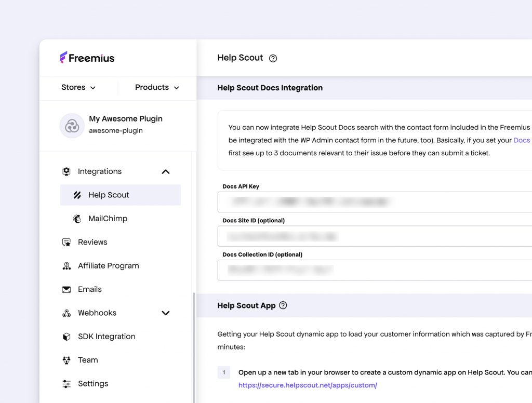The width and height of the screenshot is (532, 403).
Task: Click the MailChimp monkey icon
Action: click(77, 219)
